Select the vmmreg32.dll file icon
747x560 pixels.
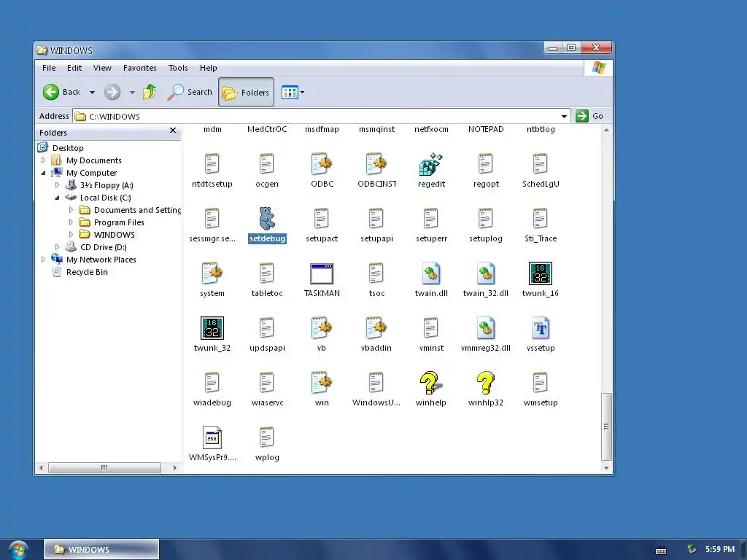[x=485, y=328]
